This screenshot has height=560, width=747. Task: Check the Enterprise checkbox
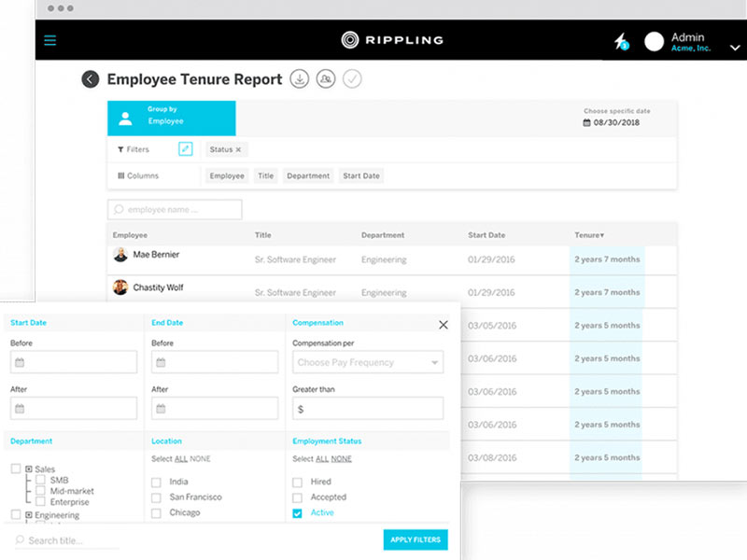coord(40,501)
